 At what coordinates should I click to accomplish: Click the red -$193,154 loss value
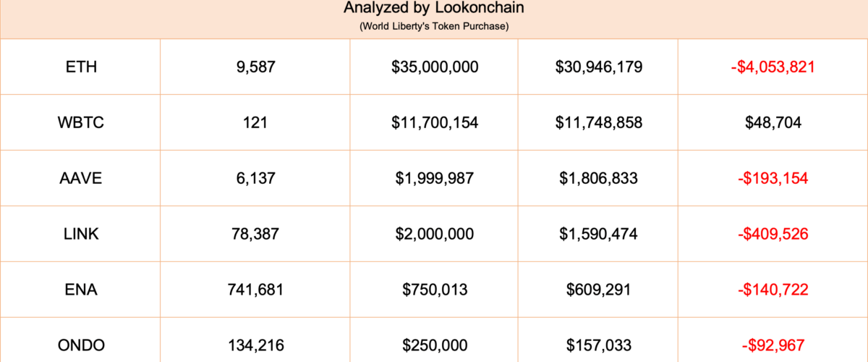[773, 178]
